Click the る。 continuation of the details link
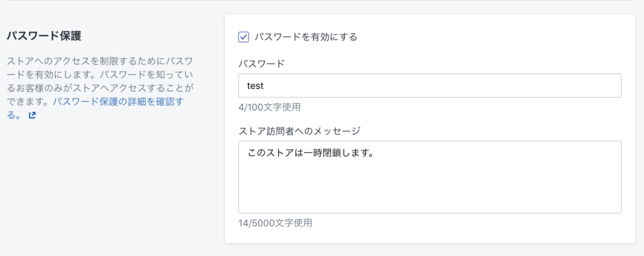The width and height of the screenshot is (644, 256). [16, 116]
